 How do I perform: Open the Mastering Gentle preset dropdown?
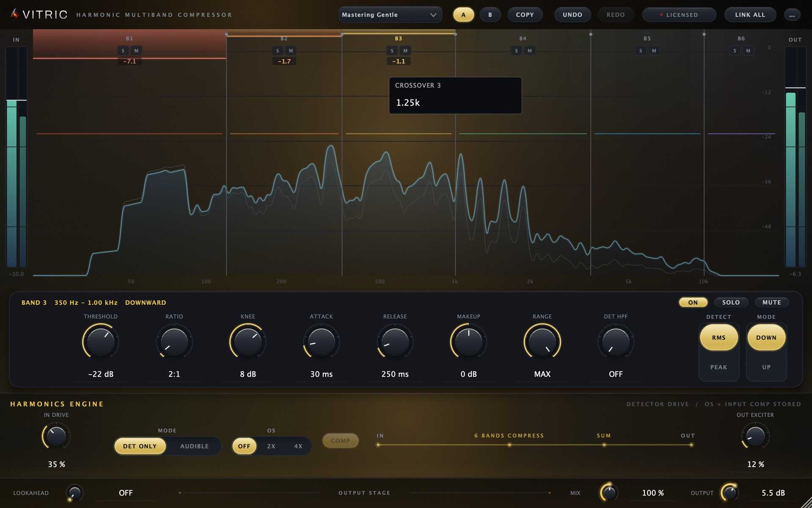click(x=390, y=15)
